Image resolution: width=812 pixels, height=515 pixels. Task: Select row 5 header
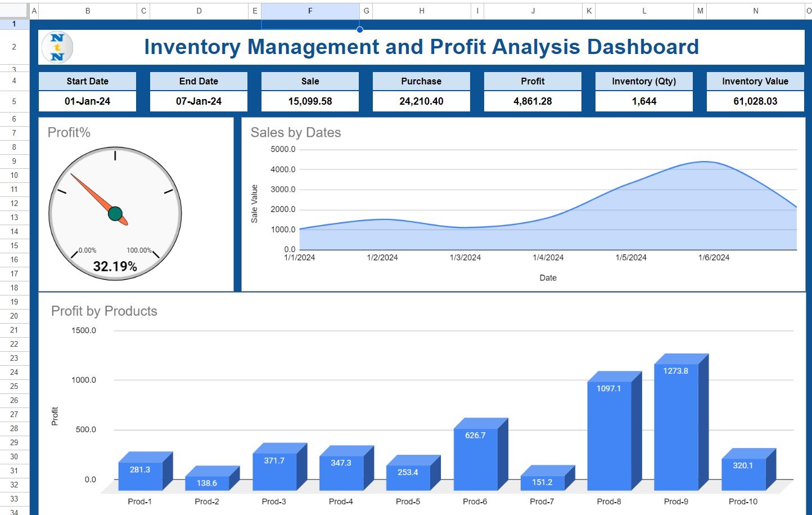(14, 101)
